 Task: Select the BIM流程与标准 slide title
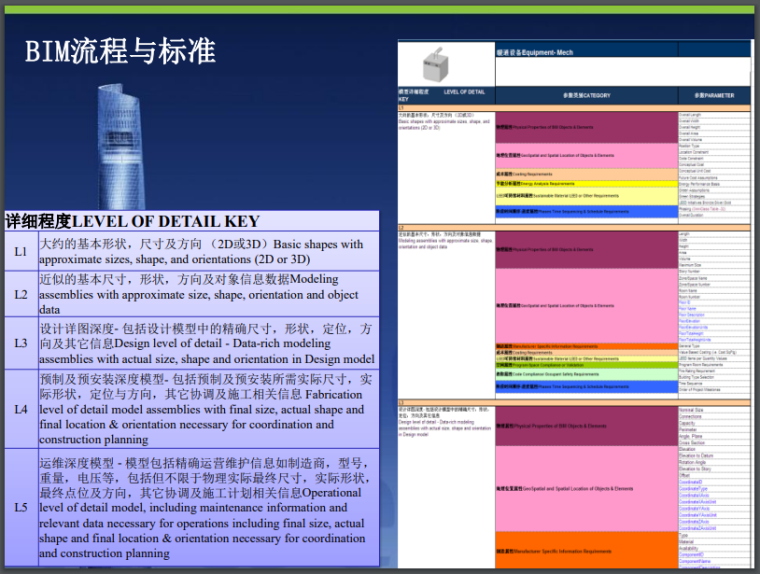(x=120, y=50)
